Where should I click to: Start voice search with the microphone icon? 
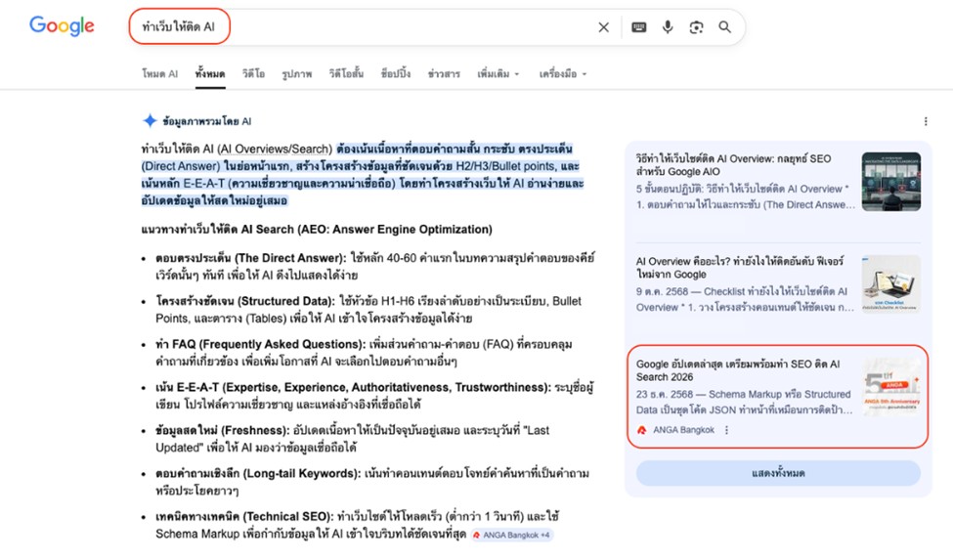tap(668, 27)
